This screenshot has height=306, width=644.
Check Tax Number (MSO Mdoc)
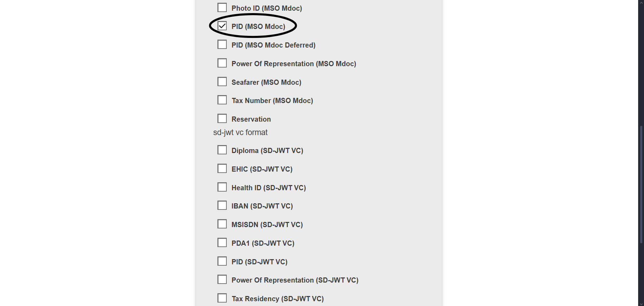(222, 100)
